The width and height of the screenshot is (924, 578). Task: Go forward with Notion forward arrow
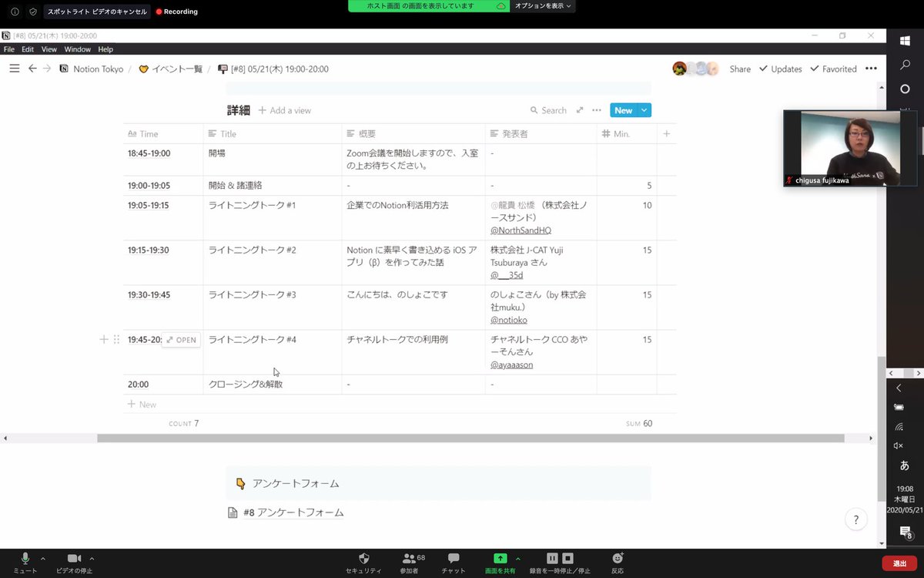tap(47, 69)
